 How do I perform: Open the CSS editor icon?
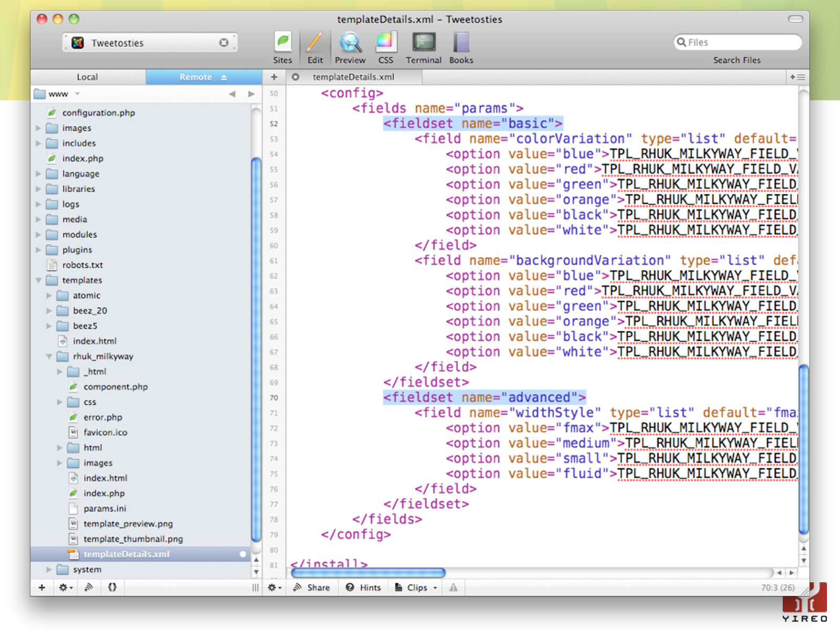point(386,47)
